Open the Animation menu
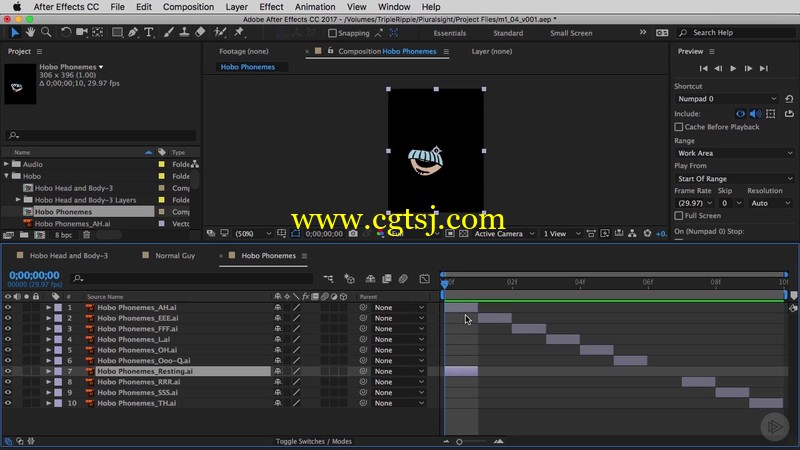The height and width of the screenshot is (450, 800). coord(315,7)
